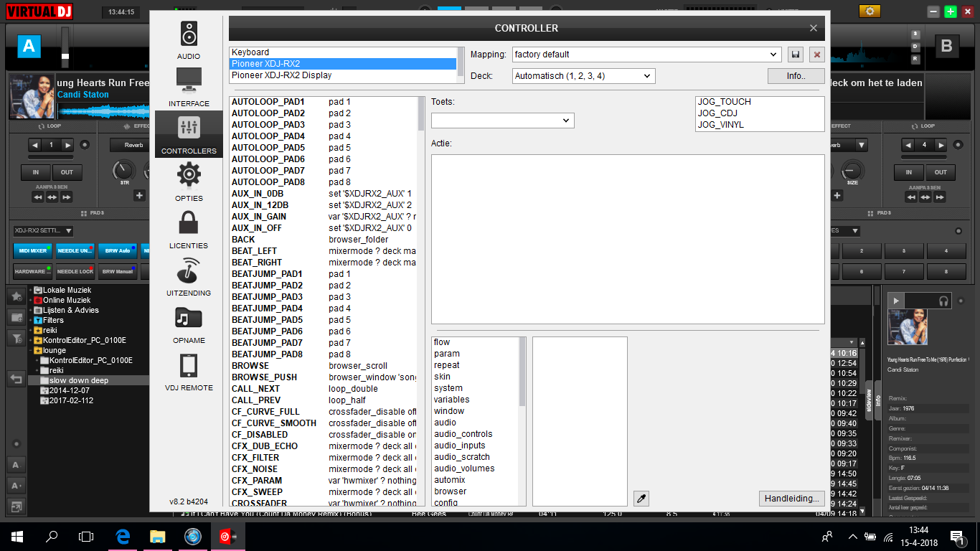Open the Mapping dropdown showing factory default

point(647,55)
